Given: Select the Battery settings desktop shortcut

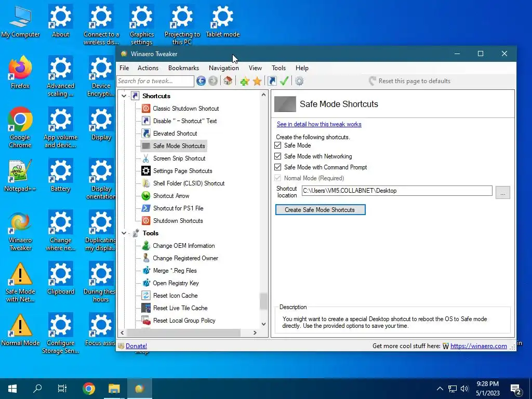Looking at the screenshot, I should [x=60, y=176].
